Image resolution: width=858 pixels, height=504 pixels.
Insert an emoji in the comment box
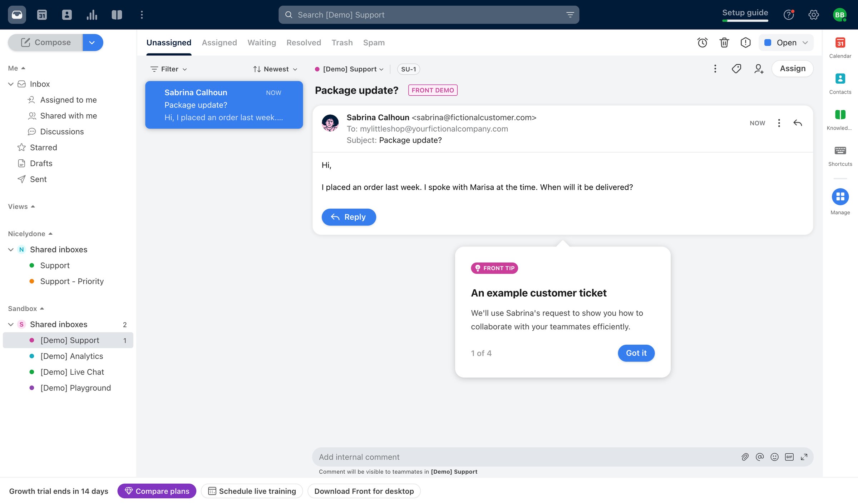tap(774, 457)
